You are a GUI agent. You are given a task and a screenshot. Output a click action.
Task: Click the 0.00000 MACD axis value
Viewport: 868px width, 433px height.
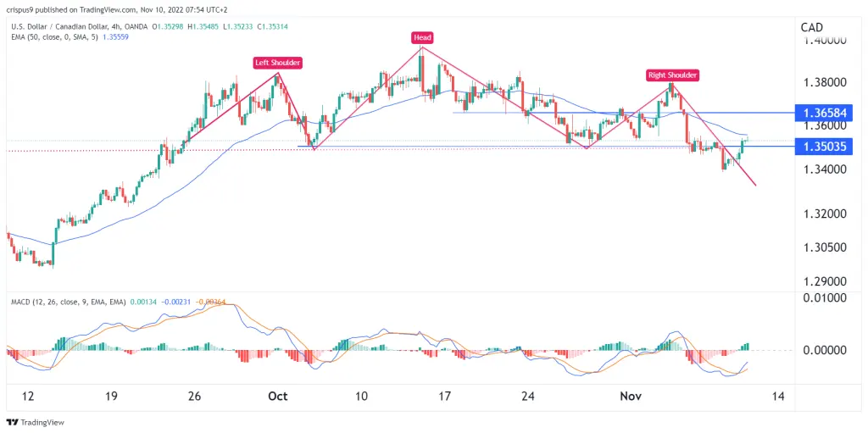[825, 351]
